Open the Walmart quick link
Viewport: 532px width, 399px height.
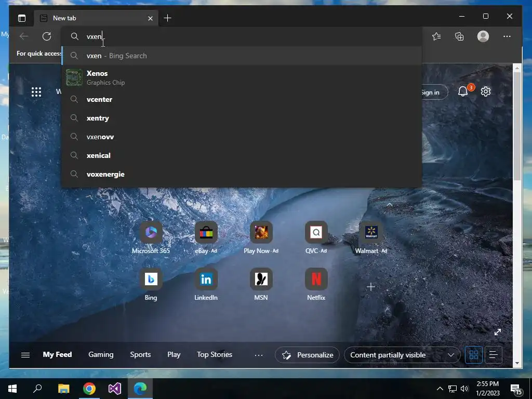(x=371, y=238)
